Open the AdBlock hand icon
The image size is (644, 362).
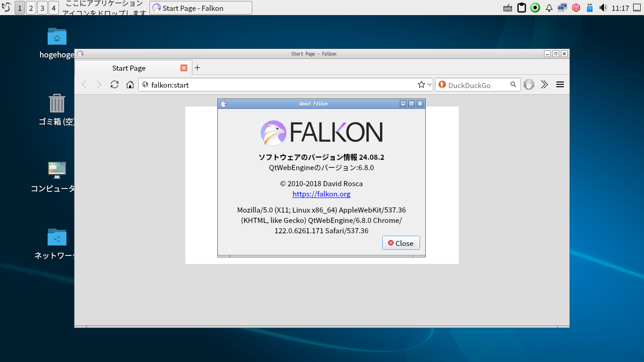click(529, 84)
